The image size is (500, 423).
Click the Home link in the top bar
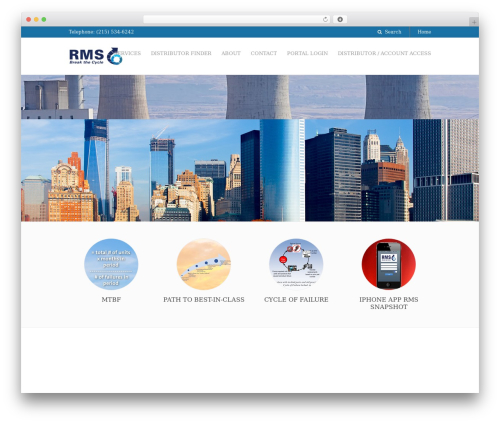pos(424,32)
